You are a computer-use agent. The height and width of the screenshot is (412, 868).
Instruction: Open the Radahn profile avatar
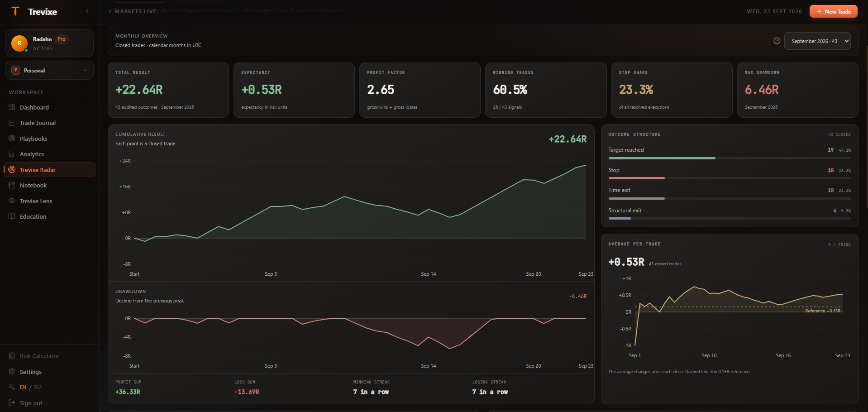(x=19, y=43)
